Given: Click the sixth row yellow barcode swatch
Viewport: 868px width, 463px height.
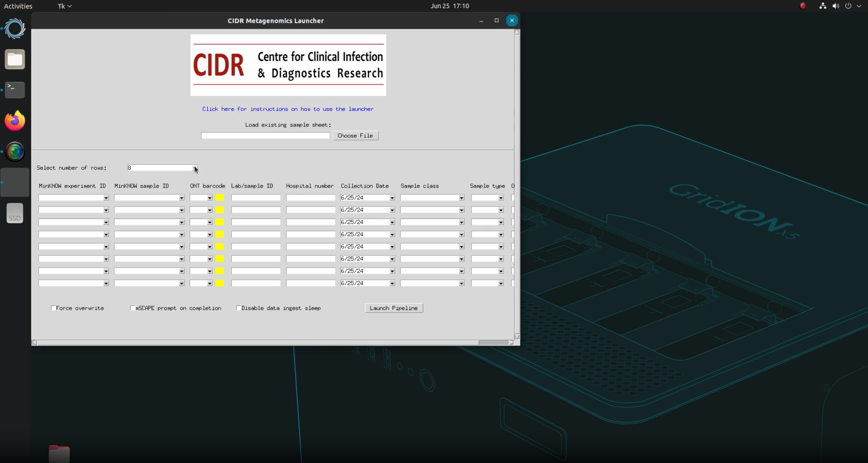Looking at the screenshot, I should 219,259.
